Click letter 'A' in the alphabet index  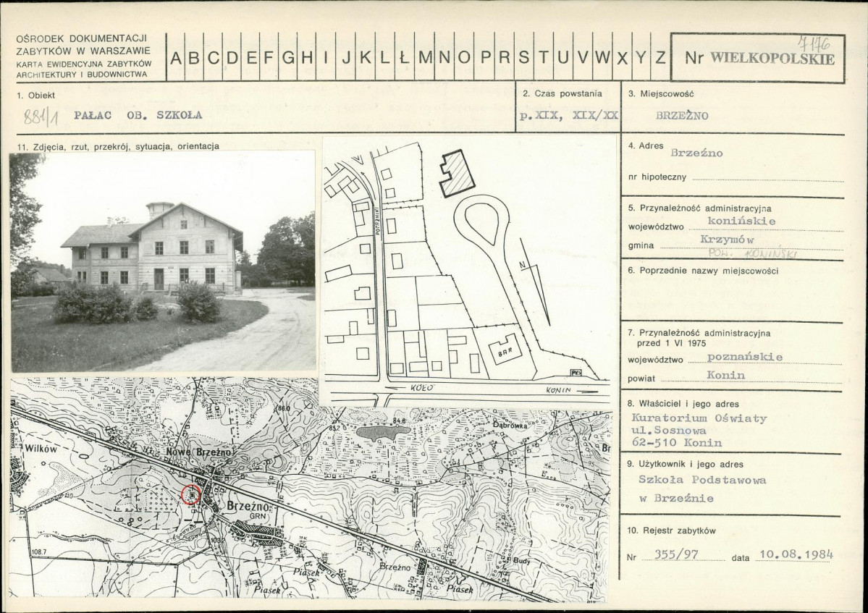[x=176, y=58]
